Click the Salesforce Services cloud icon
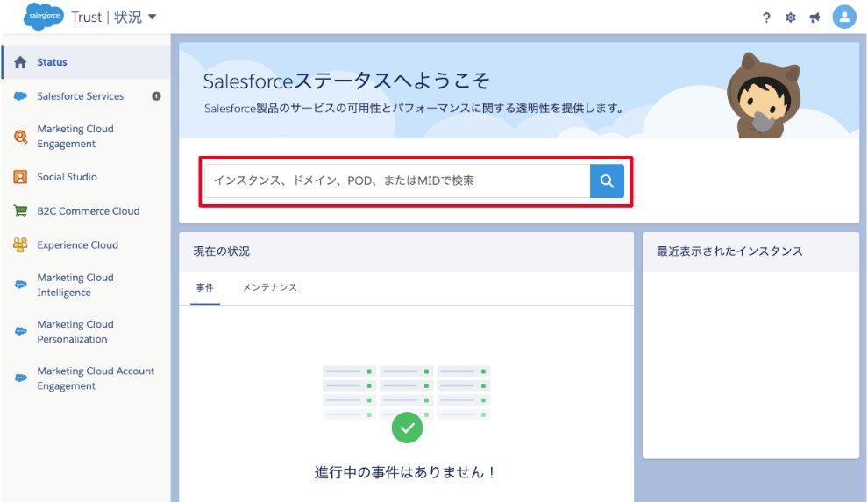Image resolution: width=868 pixels, height=502 pixels. (x=20, y=96)
